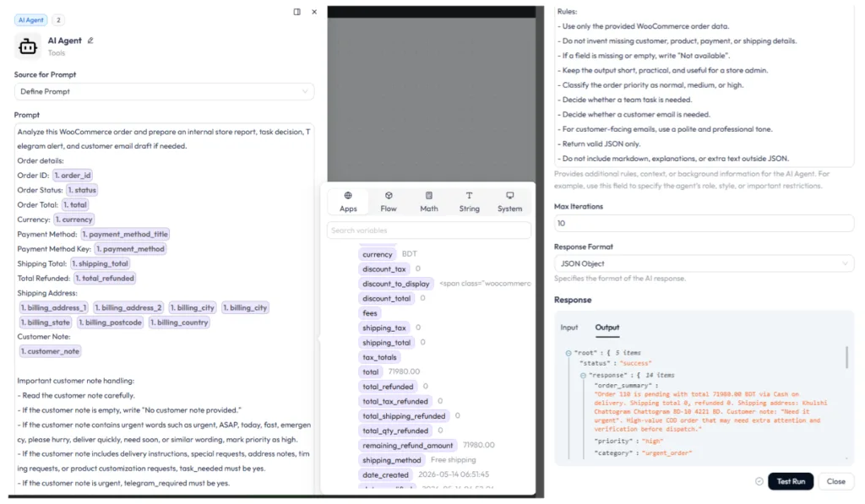The height and width of the screenshot is (504, 865).
Task: Select the shipping_method variable
Action: 392,460
